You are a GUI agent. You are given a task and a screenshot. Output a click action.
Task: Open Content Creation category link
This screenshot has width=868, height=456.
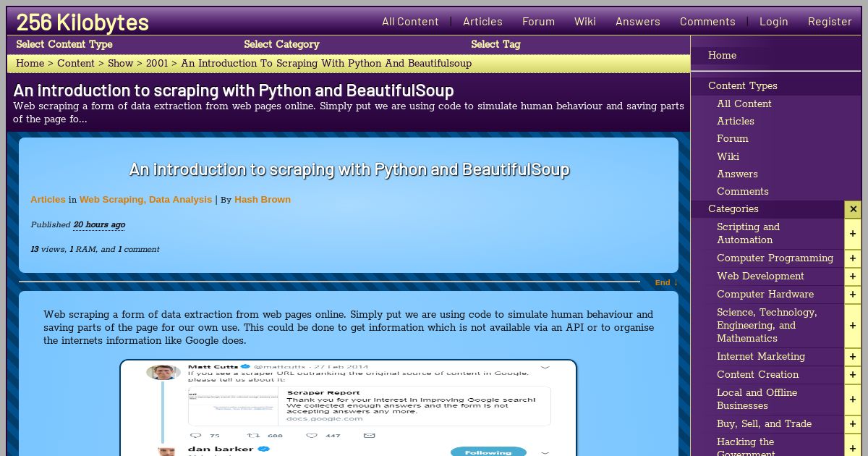(757, 375)
